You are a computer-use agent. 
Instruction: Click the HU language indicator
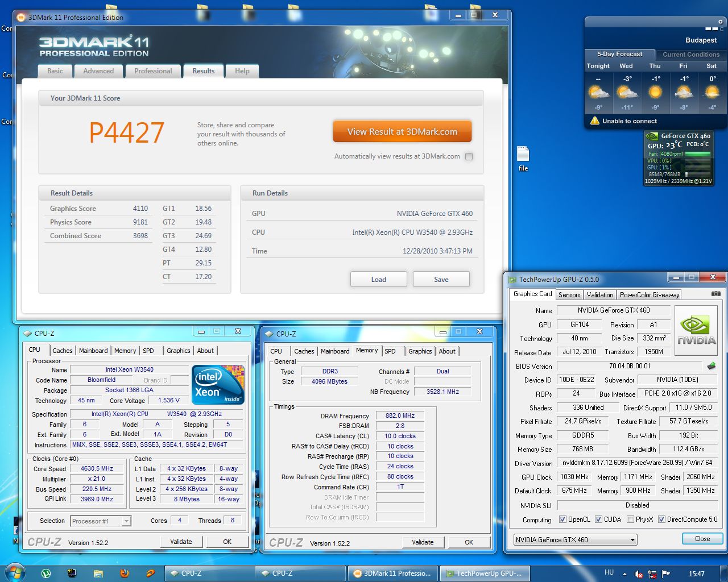(x=609, y=573)
